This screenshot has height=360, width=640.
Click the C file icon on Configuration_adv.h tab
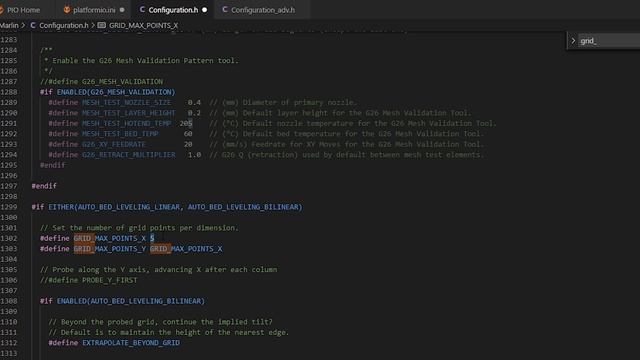[x=224, y=9]
